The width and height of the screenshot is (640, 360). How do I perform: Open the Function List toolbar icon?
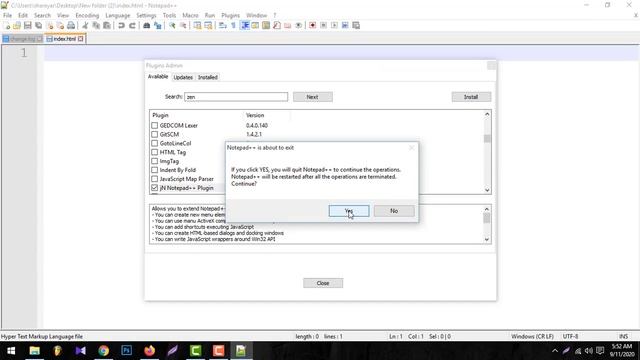[x=277, y=25]
